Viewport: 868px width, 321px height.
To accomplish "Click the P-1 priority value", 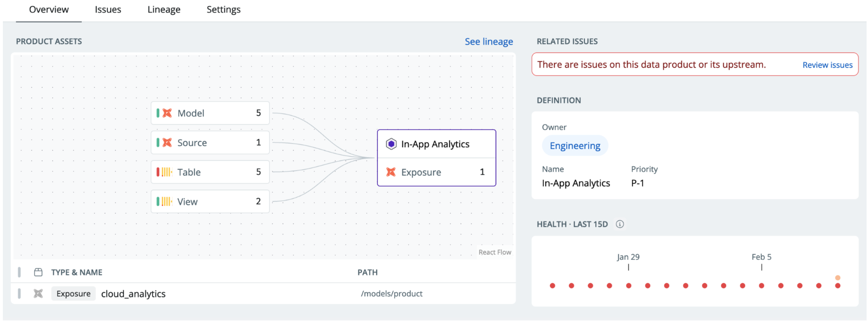I will 637,183.
